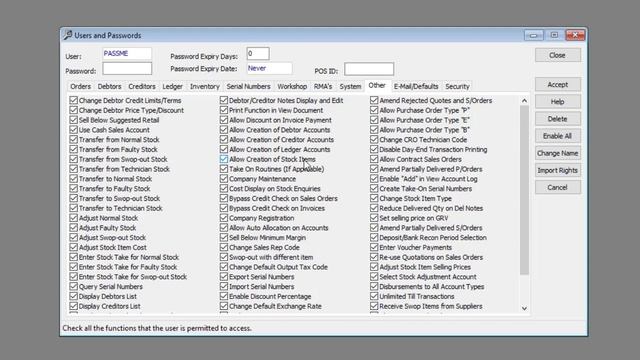Uncheck Unlimited Till Transactions
The height and width of the screenshot is (360, 640).
374,296
